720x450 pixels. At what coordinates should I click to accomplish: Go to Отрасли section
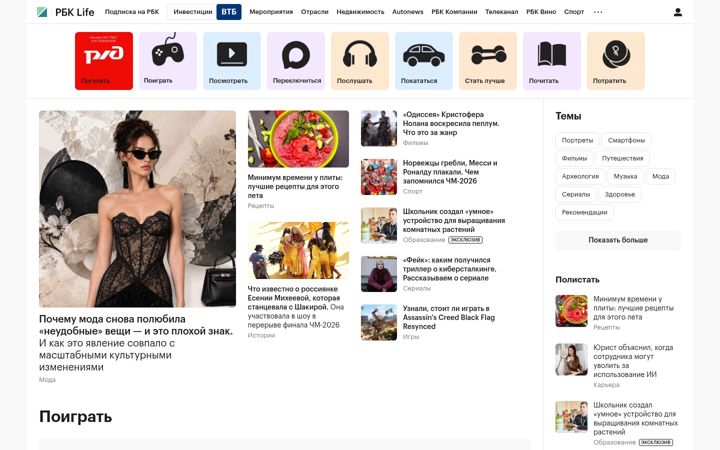[315, 12]
